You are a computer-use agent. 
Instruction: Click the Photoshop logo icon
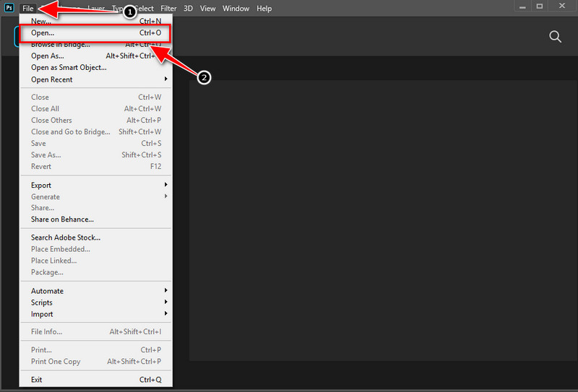pos(8,9)
